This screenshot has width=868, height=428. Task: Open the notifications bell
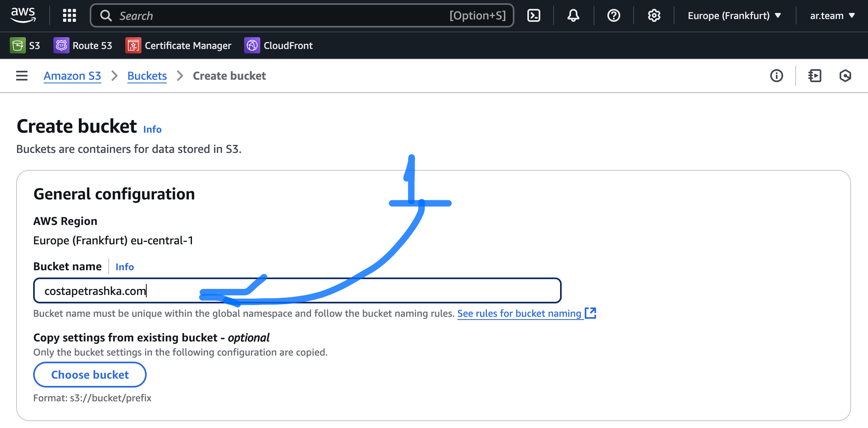coord(573,15)
